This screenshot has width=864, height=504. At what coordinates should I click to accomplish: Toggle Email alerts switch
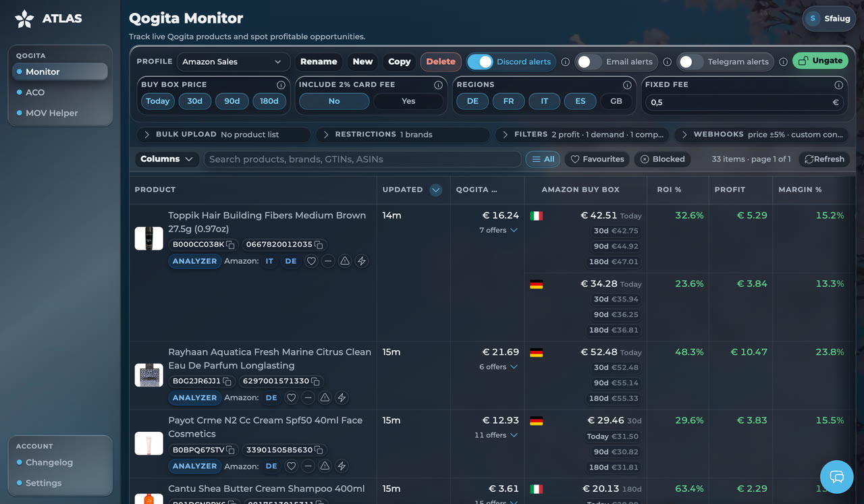589,61
